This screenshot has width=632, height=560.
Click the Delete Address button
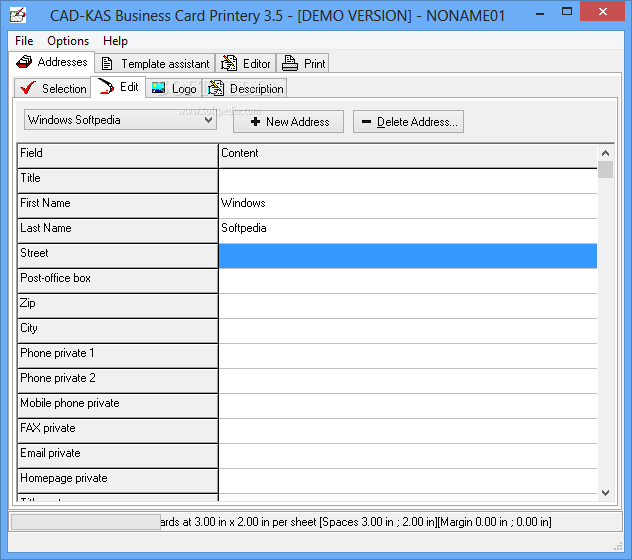pos(408,121)
